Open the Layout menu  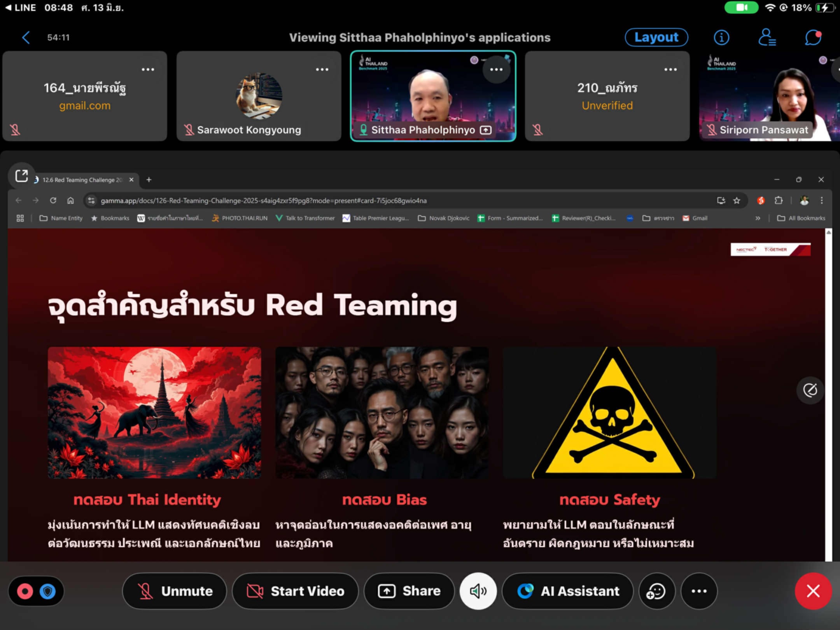click(656, 37)
